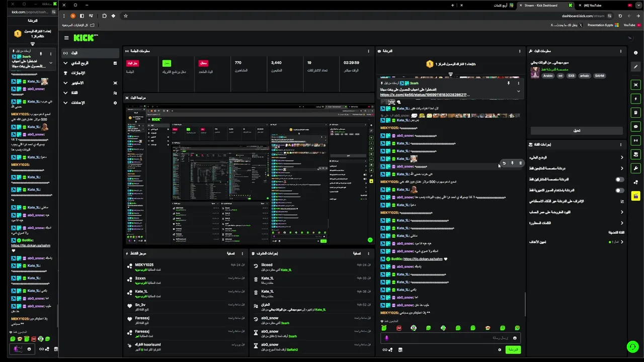Click the 3,440 followers count

[276, 63]
